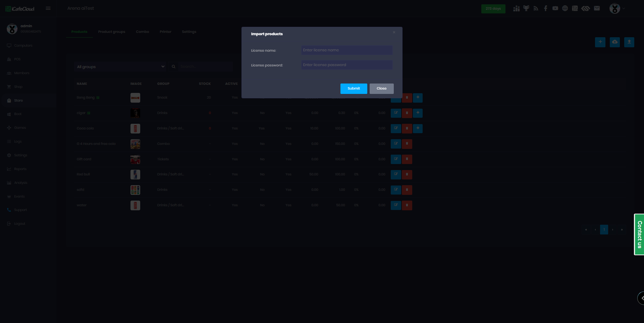
Task: Focus the License password input field
Action: pos(346,65)
